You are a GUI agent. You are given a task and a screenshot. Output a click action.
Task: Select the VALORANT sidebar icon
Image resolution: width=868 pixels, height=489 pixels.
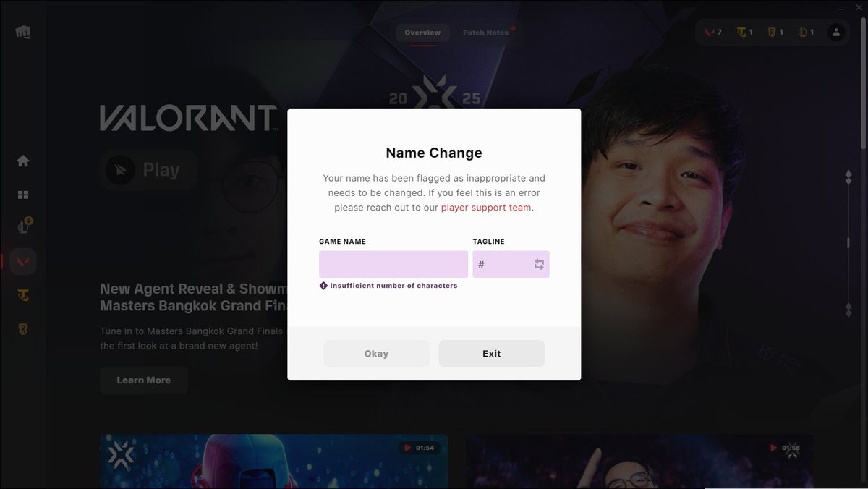23,260
